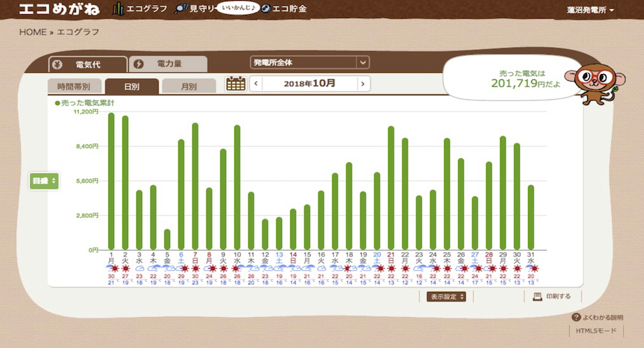Click the いいかんじ♪ speech bubble
Viewport: 644px width, 348px height.
point(238,7)
